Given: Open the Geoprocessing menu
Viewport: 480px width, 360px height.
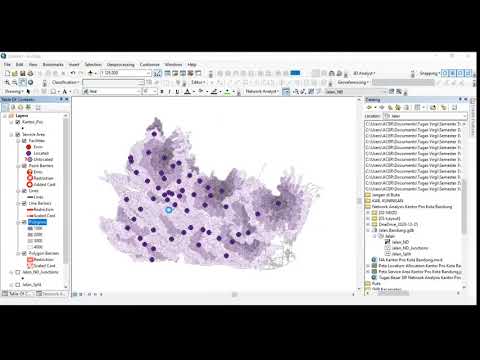Looking at the screenshot, I should [121, 64].
